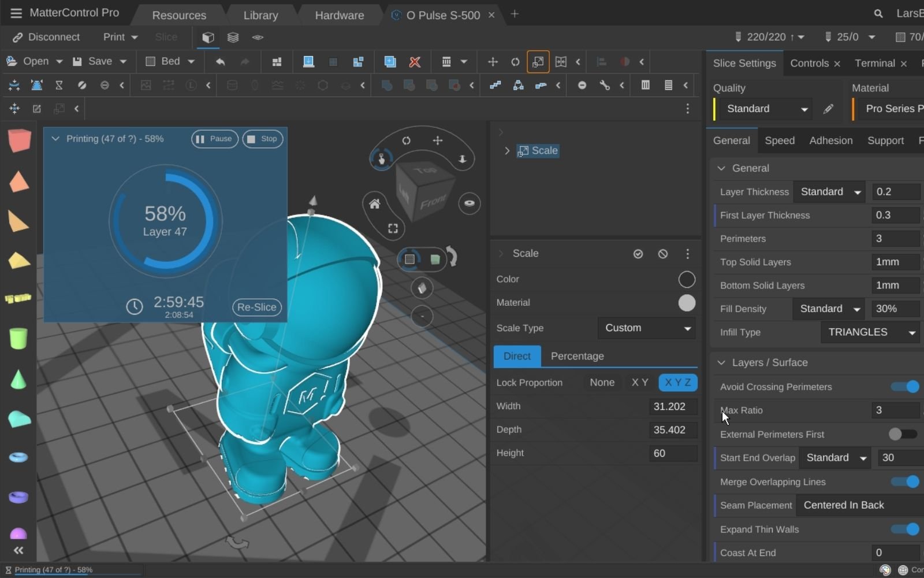924x578 pixels.
Task: Select the Scale tool in the toolbar
Action: click(538, 62)
